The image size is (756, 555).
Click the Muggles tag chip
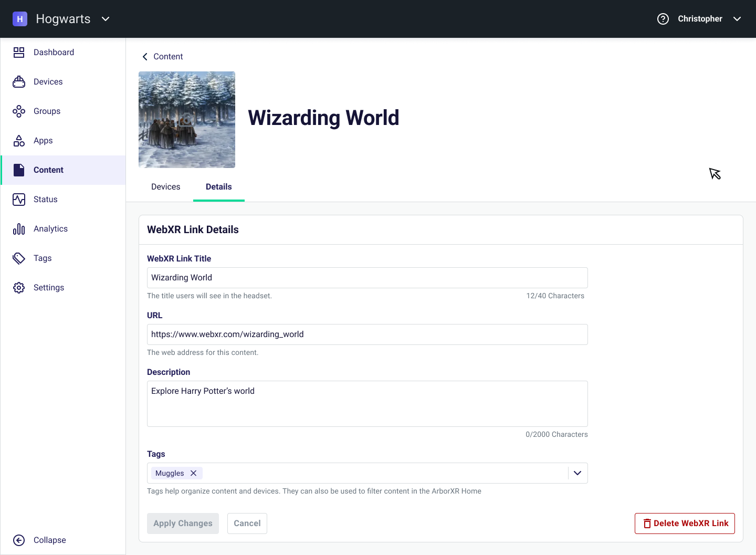coord(177,473)
